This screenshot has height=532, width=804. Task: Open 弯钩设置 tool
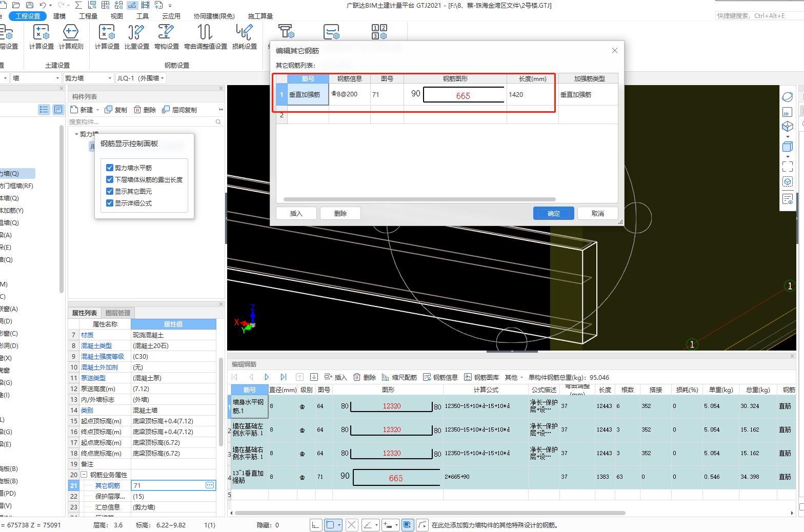coord(166,37)
